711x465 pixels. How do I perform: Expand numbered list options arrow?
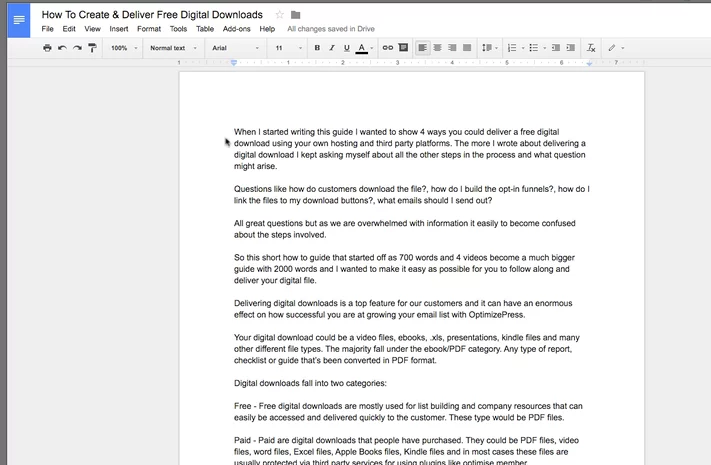[523, 48]
